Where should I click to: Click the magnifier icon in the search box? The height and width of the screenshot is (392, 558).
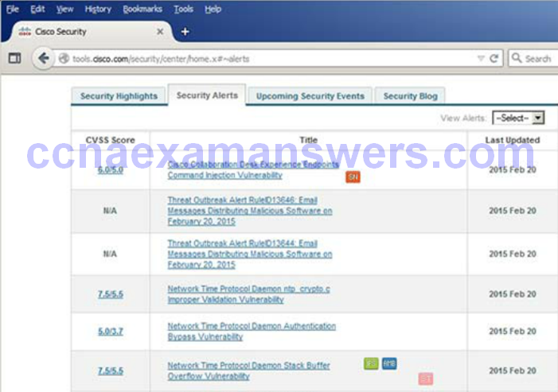tap(517, 58)
